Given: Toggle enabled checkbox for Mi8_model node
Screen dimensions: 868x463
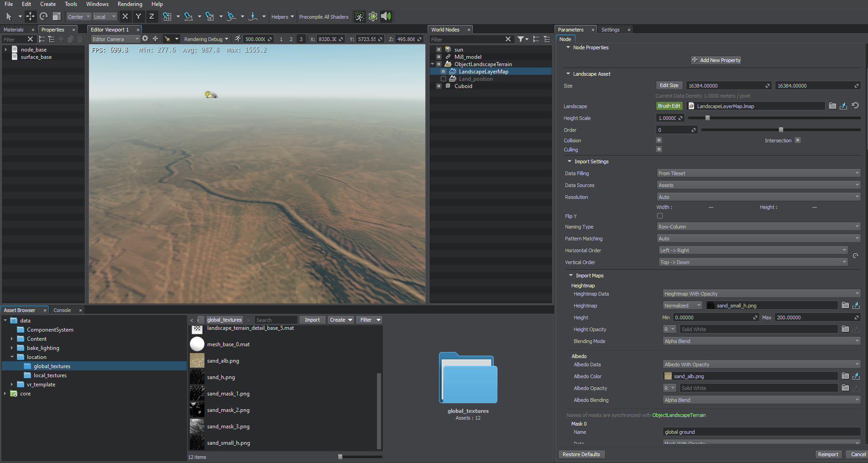Looking at the screenshot, I should tap(439, 57).
